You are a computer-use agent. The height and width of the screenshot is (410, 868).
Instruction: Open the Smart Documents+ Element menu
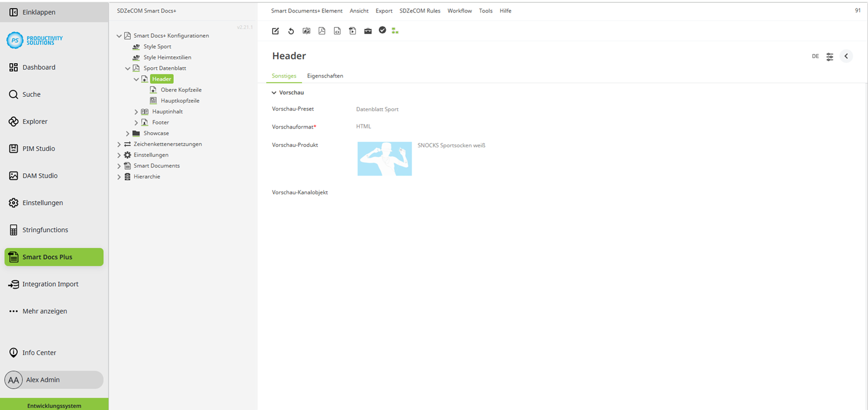pos(307,11)
